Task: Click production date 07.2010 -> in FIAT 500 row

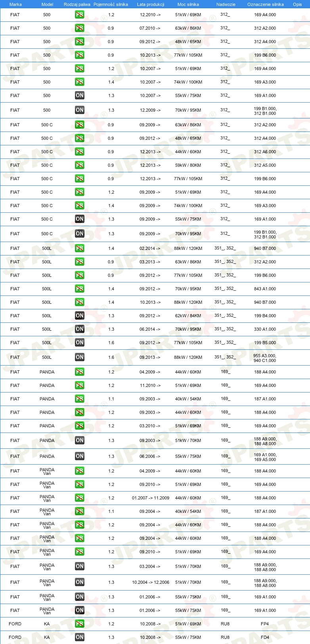Action: [150, 28]
